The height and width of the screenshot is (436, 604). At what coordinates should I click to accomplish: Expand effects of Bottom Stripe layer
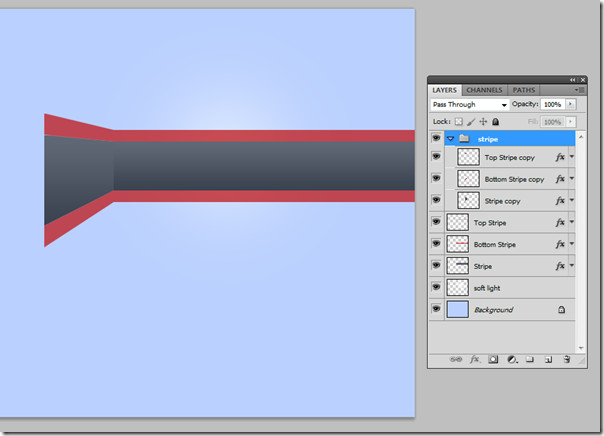click(x=572, y=244)
